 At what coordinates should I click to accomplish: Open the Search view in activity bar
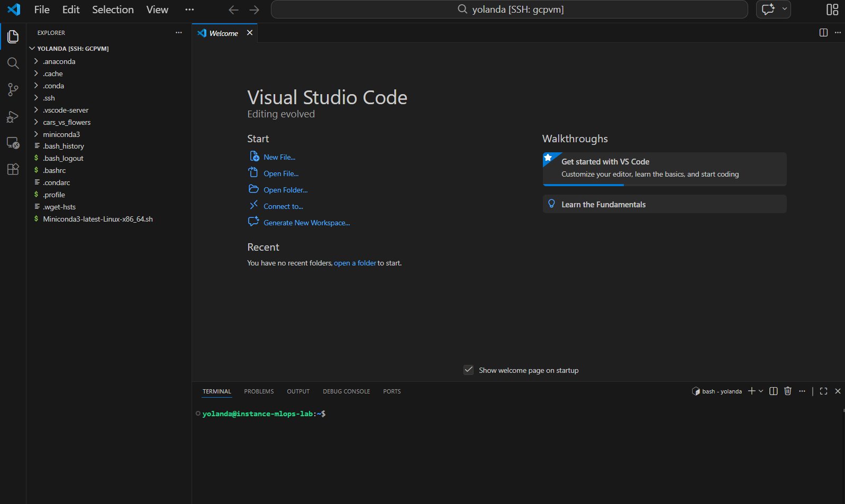(x=13, y=63)
